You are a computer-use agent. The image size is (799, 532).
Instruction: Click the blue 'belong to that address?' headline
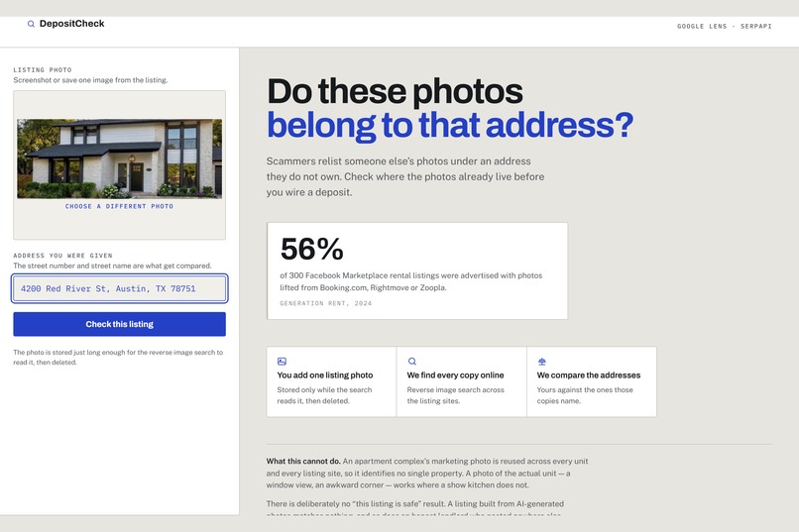(450, 125)
